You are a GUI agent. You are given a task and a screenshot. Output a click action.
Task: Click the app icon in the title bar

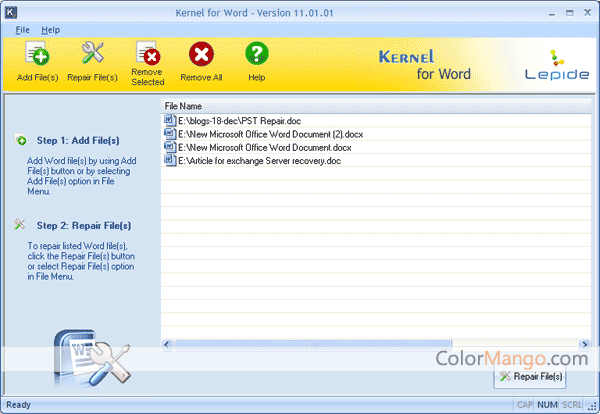tap(11, 10)
